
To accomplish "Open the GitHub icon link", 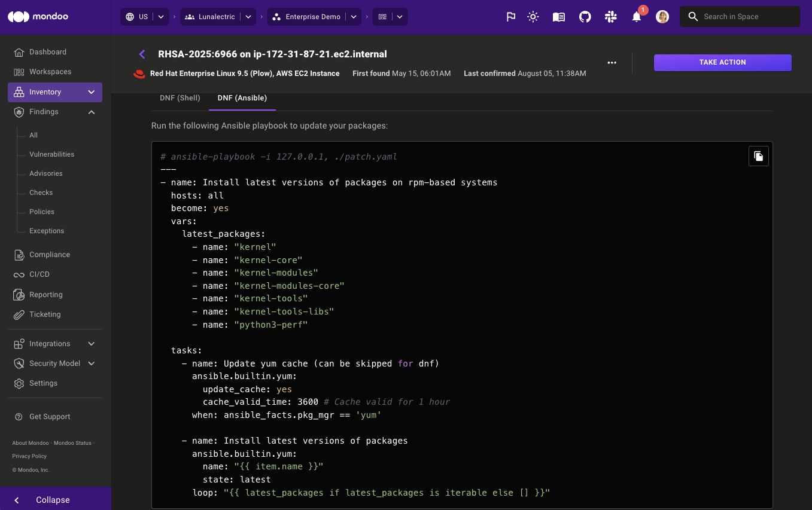I will (x=585, y=17).
